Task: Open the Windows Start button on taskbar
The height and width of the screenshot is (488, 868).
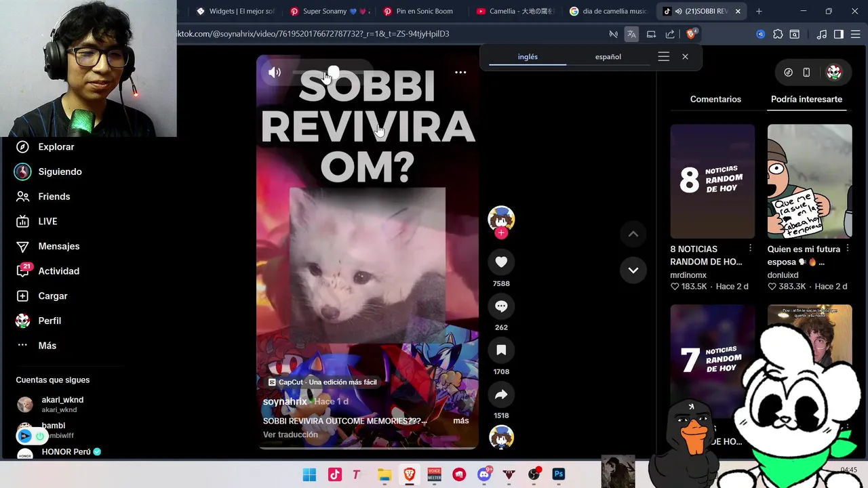Action: point(309,474)
